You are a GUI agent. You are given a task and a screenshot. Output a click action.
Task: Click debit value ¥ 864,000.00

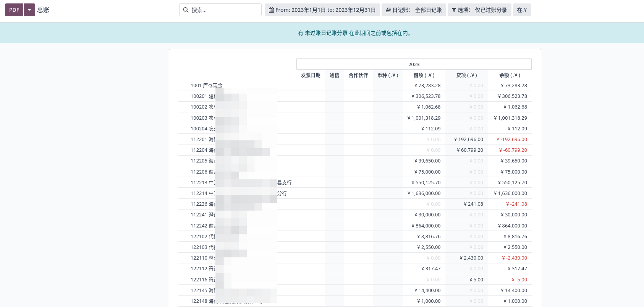coord(426,226)
